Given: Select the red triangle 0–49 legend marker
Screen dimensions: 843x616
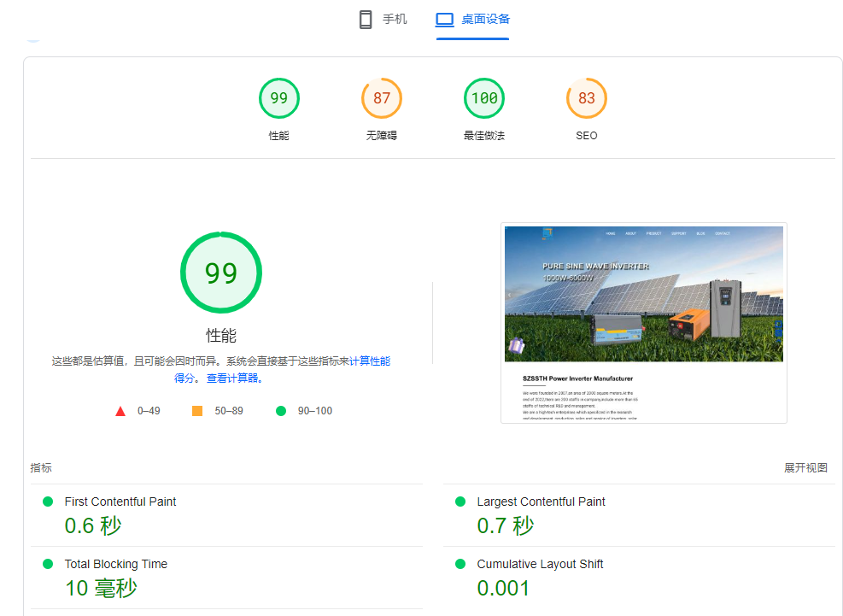Looking at the screenshot, I should click(120, 410).
